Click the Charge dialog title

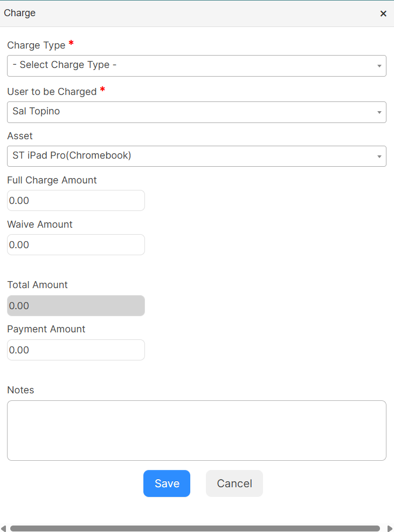point(19,13)
